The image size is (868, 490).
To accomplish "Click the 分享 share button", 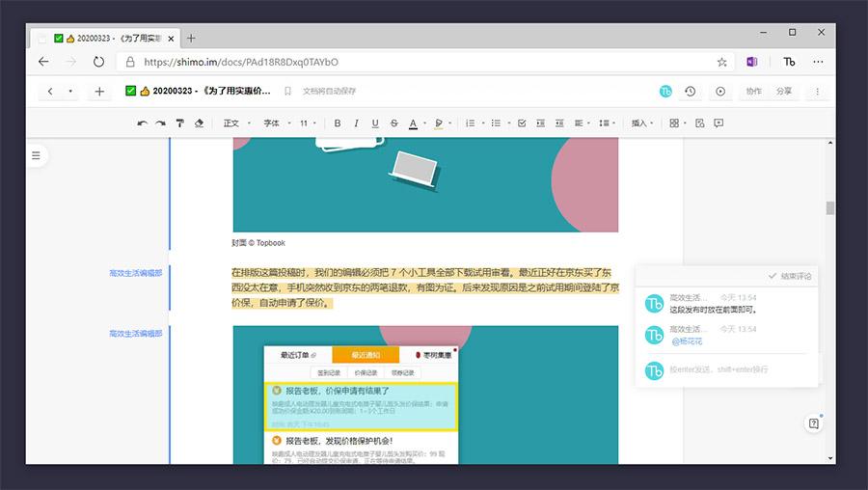I will (784, 92).
